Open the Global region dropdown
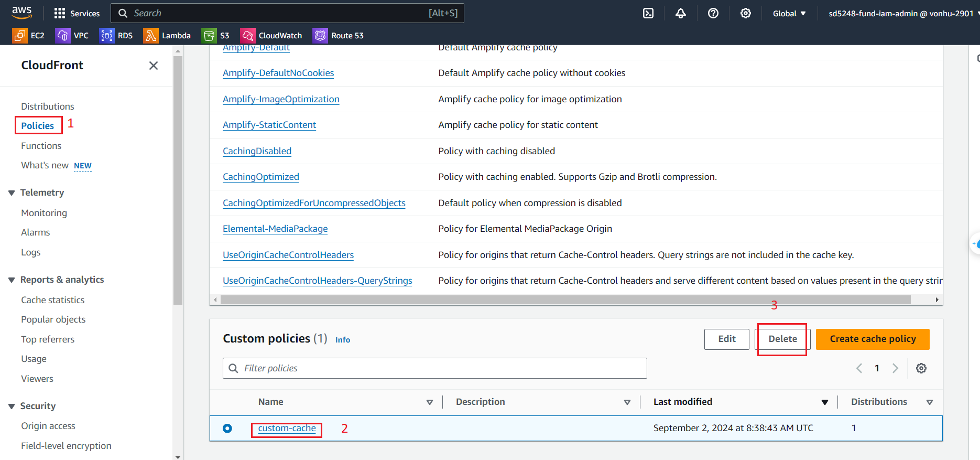Viewport: 980px width, 460px height. [x=789, y=14]
